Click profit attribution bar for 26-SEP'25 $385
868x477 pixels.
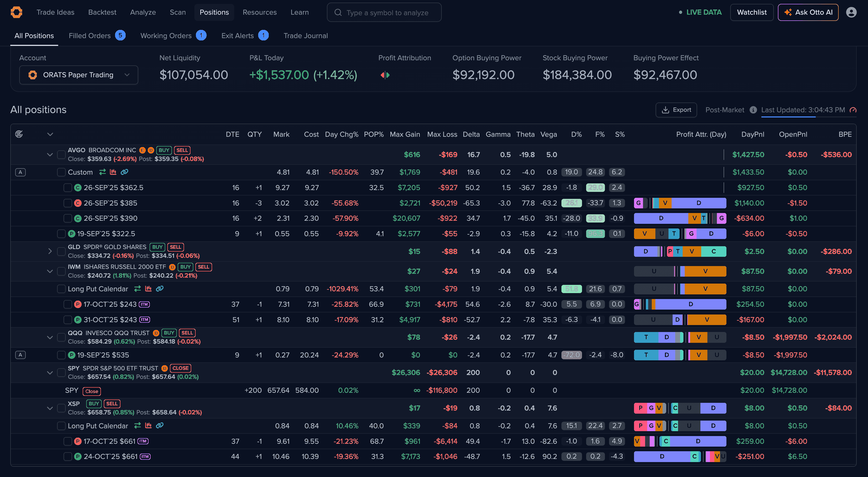pos(680,203)
